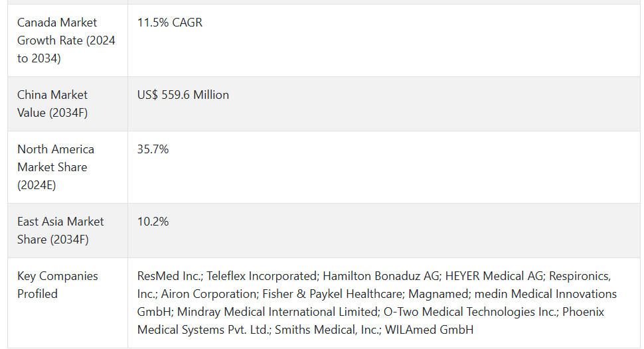Select the Canada Market Growth Rate label cell

tap(67, 40)
